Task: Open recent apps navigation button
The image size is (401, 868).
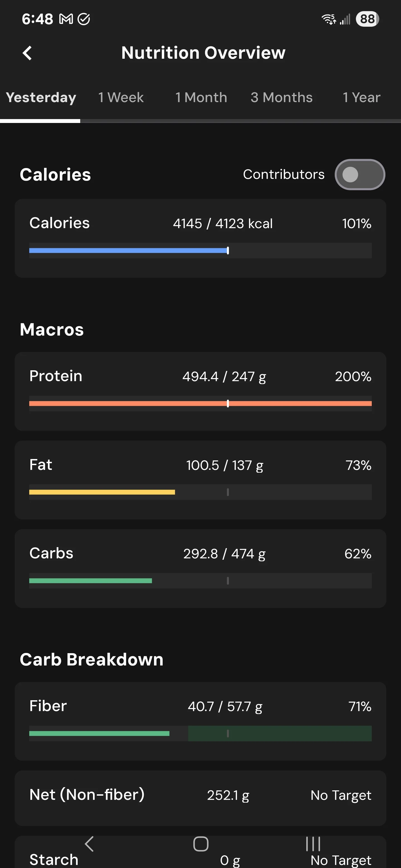Action: pos(313,844)
